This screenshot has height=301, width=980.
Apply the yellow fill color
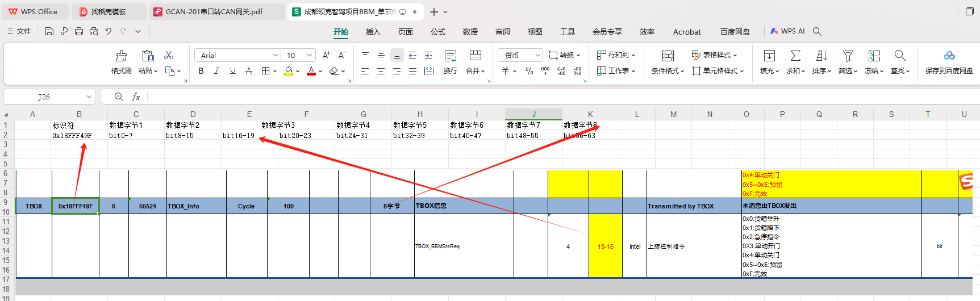tap(289, 71)
